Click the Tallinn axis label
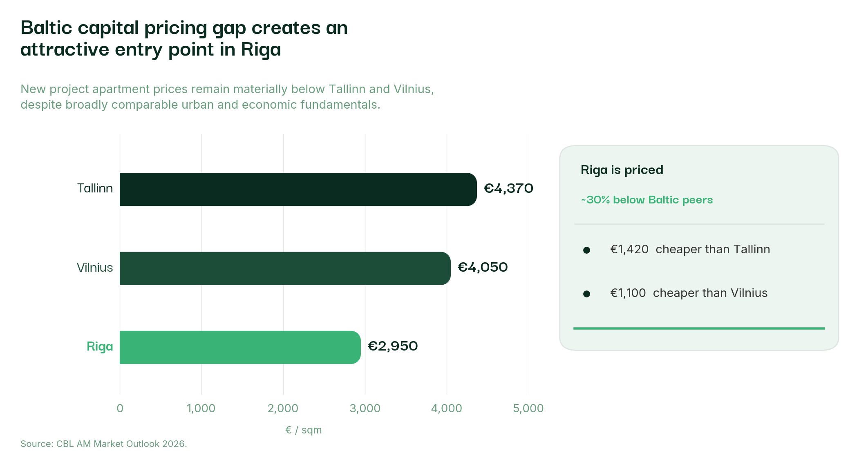The width and height of the screenshot is (868, 469). (x=95, y=188)
